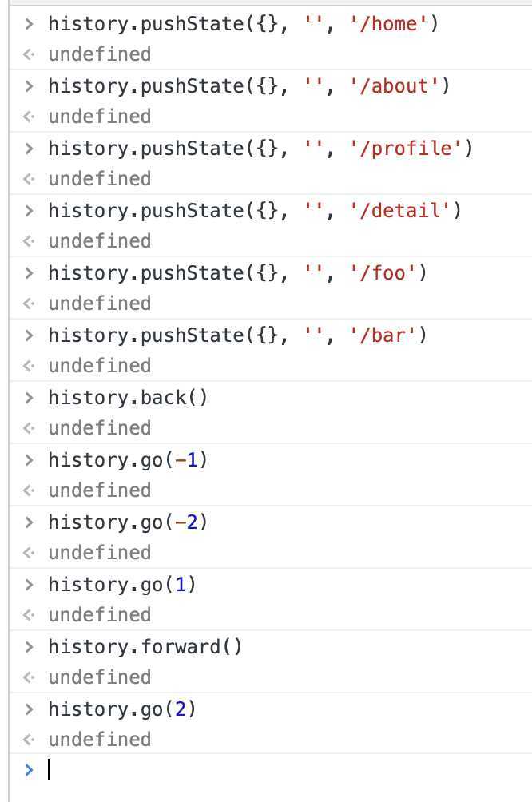Click the history.go(1) command text
This screenshot has height=802, width=532.
(x=122, y=585)
